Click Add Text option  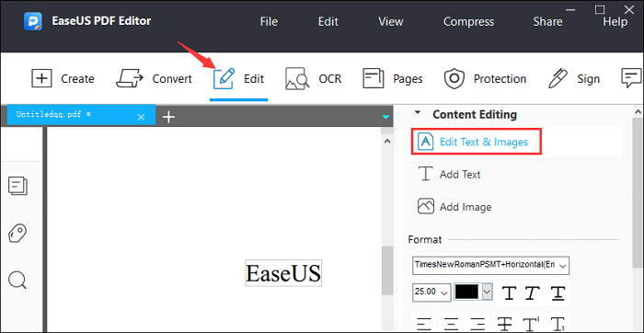click(x=449, y=174)
